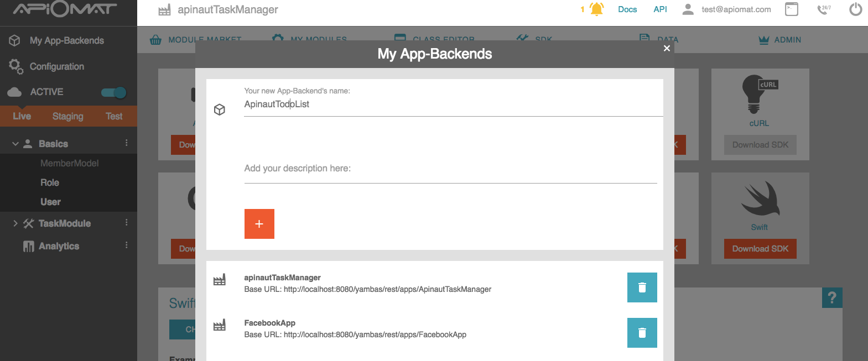
Task: Close the My App-Backends dialog
Action: click(667, 48)
